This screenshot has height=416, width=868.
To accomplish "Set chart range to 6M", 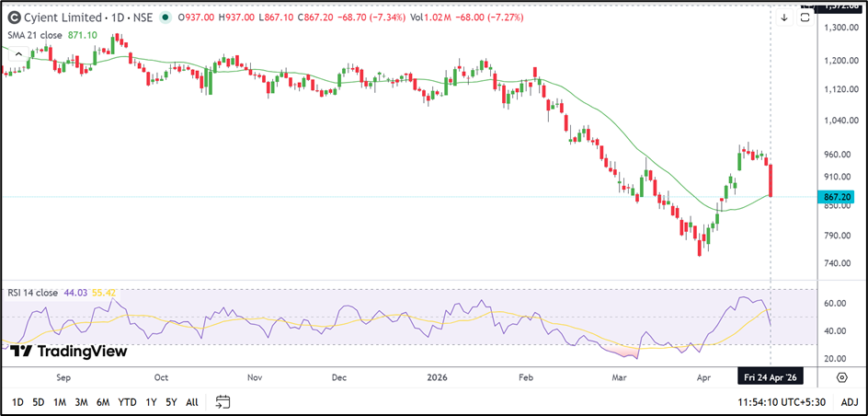I will point(103,402).
